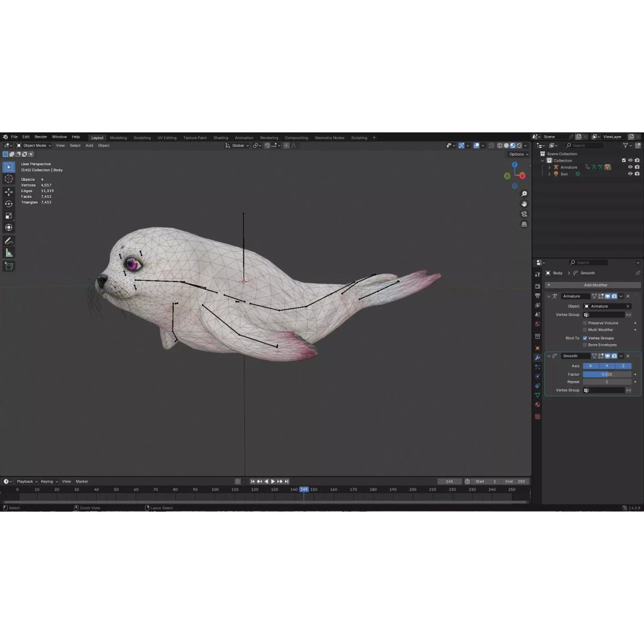Click the Add Modifier button
The width and height of the screenshot is (644, 644).
[593, 285]
